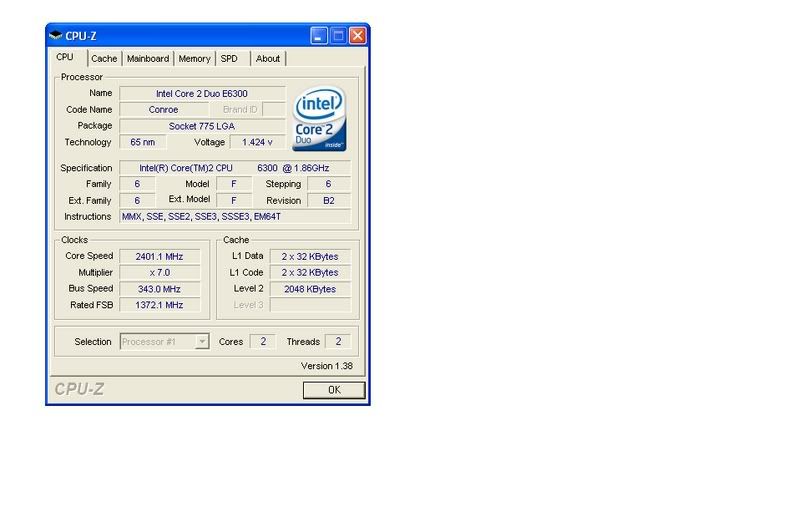The width and height of the screenshot is (799, 512).
Task: Click the Instructions field listing MMX, SSE
Action: (235, 217)
